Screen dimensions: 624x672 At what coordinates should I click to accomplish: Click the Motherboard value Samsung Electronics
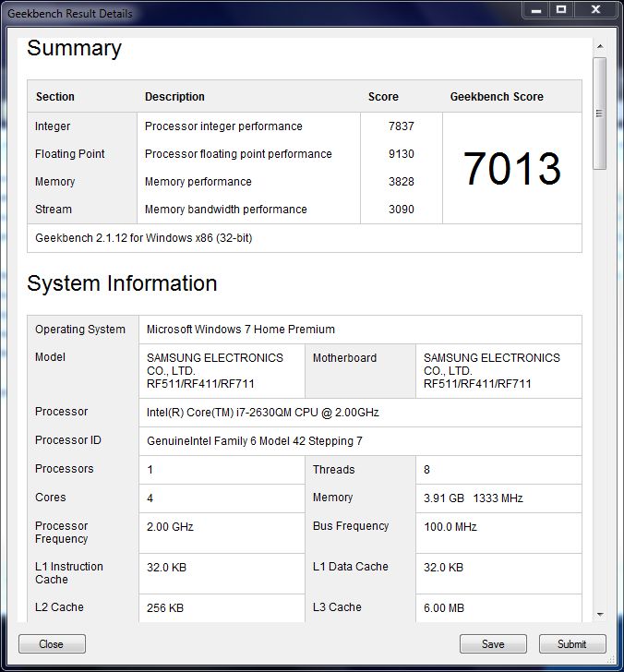coord(492,371)
